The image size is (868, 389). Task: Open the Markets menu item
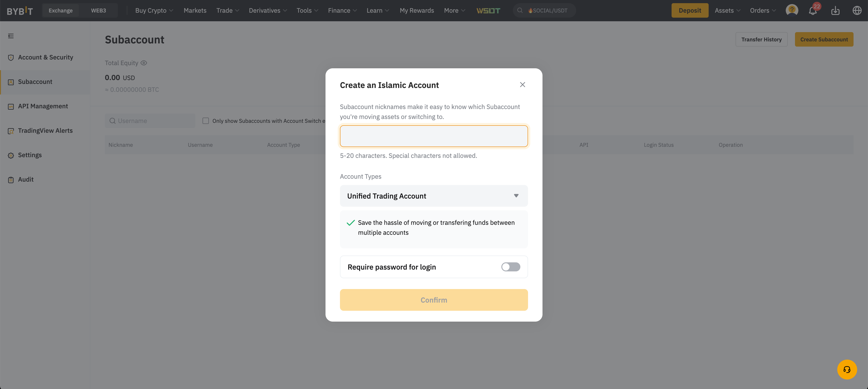(195, 10)
